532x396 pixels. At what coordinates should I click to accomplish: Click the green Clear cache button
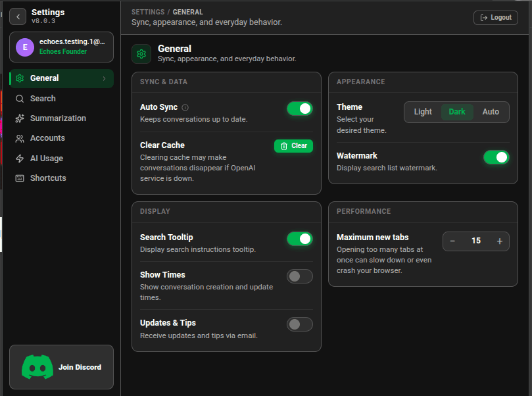293,146
